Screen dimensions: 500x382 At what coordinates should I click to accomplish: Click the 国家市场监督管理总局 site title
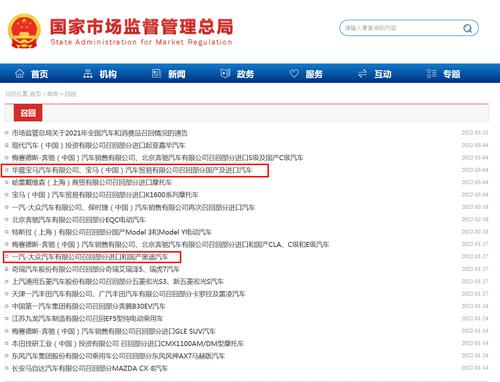tap(142, 27)
